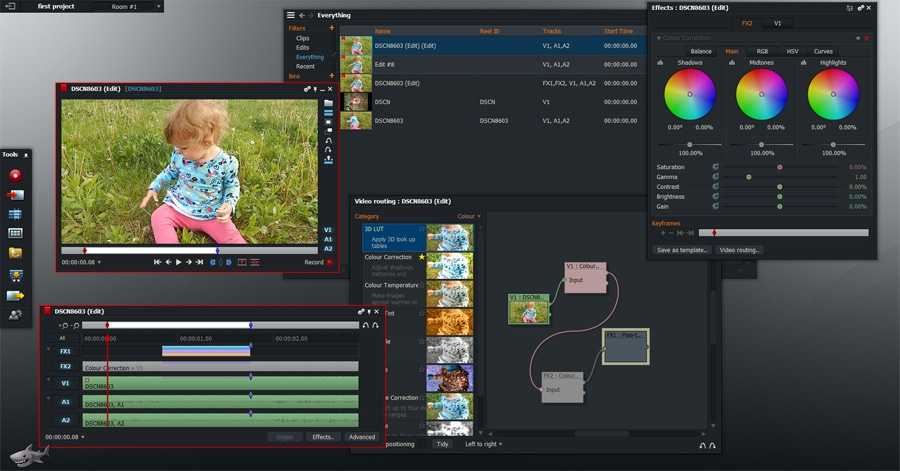Toggle keyframing for Saturation parameter
900x471 pixels.
(715, 167)
